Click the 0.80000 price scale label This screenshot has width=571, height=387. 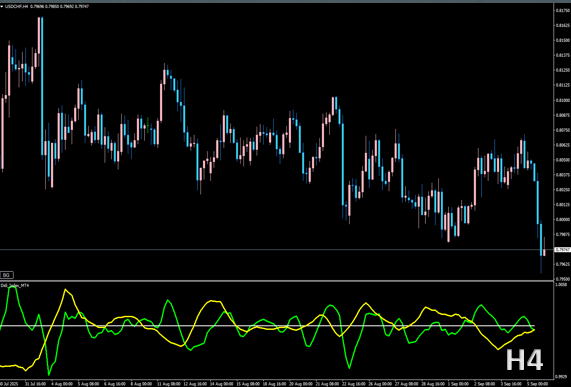click(563, 220)
